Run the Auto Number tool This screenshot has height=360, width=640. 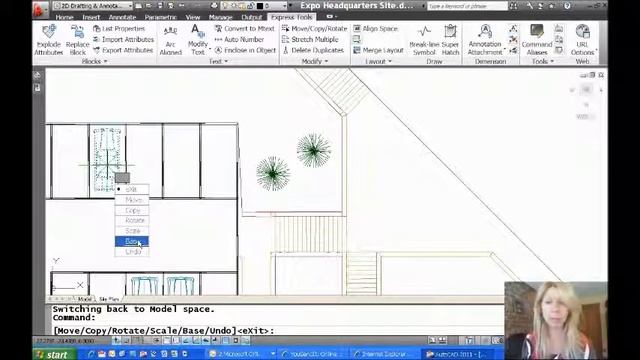coord(239,40)
